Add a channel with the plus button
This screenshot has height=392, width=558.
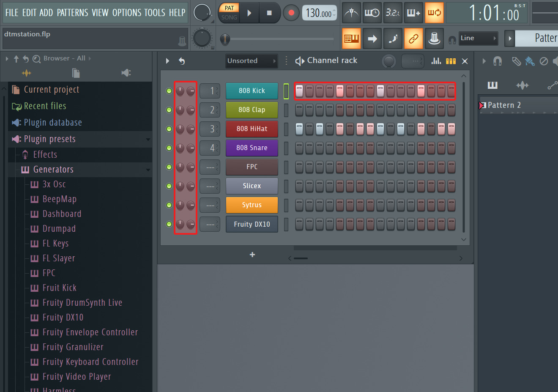pos(252,255)
